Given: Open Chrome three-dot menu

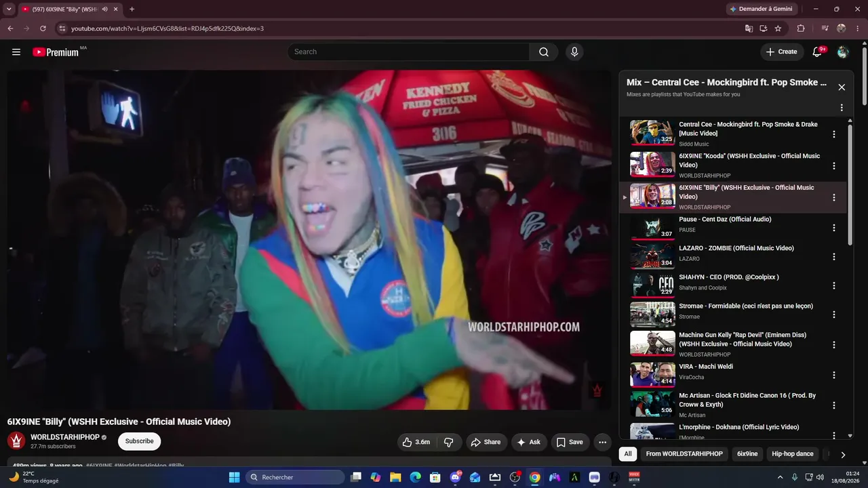Looking at the screenshot, I should click(x=858, y=28).
